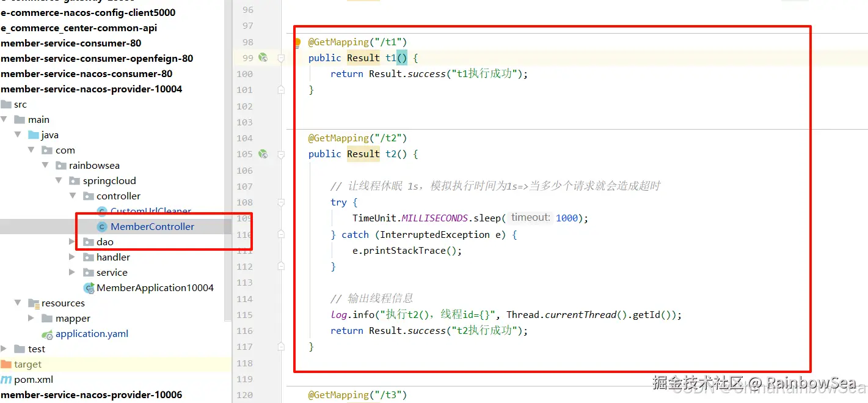Expand the mapper folder arrow
This screenshot has height=403, width=868.
31,319
